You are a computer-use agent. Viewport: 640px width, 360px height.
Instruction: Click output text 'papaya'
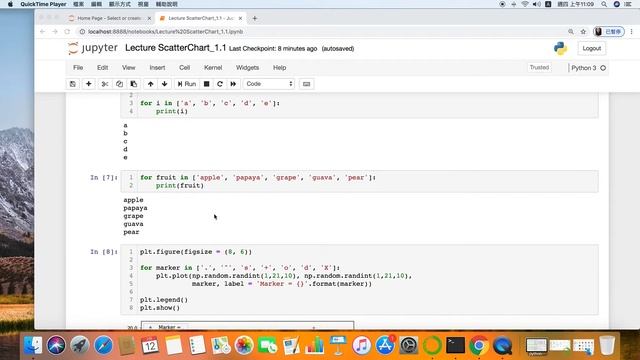point(136,208)
